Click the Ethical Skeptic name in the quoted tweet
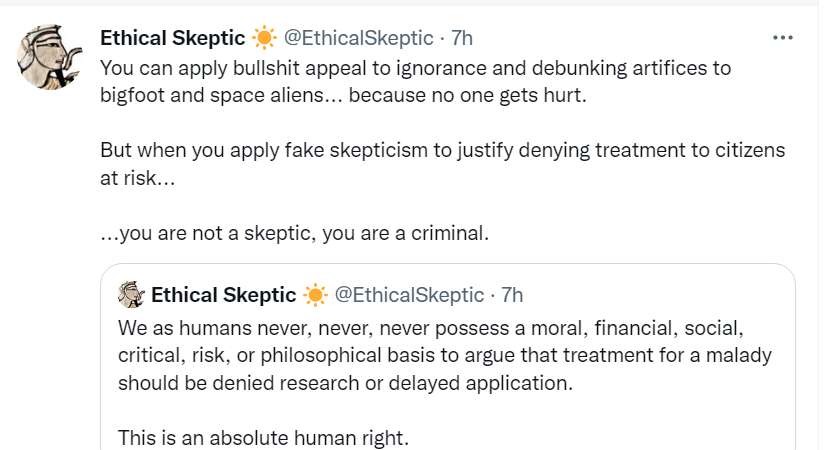The height and width of the screenshot is (450, 832). click(223, 295)
